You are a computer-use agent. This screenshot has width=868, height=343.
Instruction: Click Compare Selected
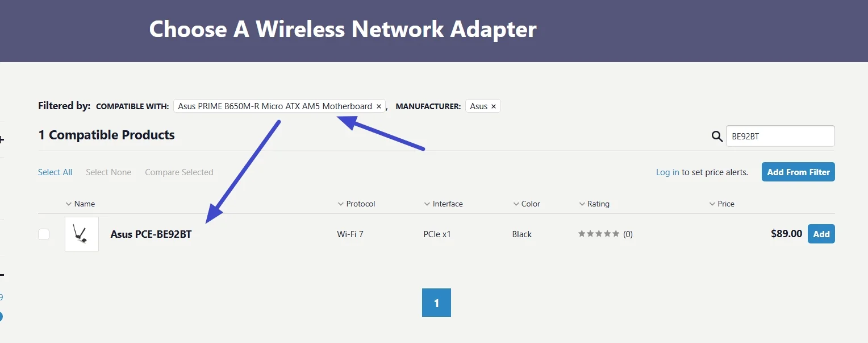click(179, 172)
